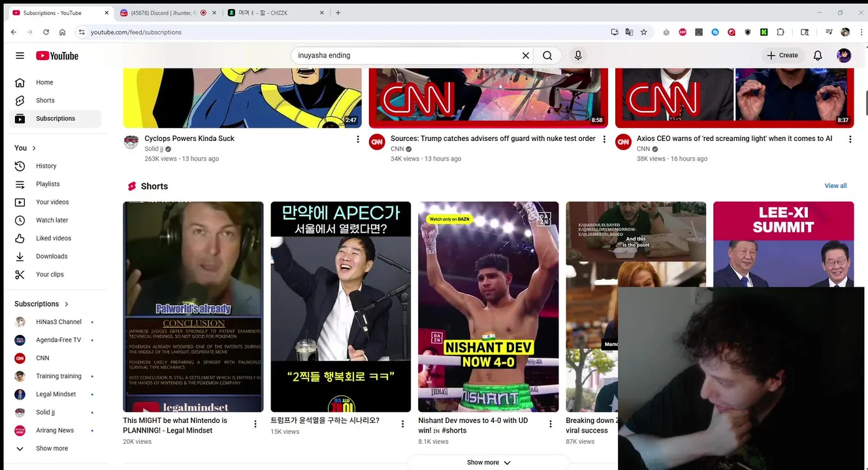Screen dimensions: 868x470
Task: Open options for Axios CEO video
Action: [850, 139]
